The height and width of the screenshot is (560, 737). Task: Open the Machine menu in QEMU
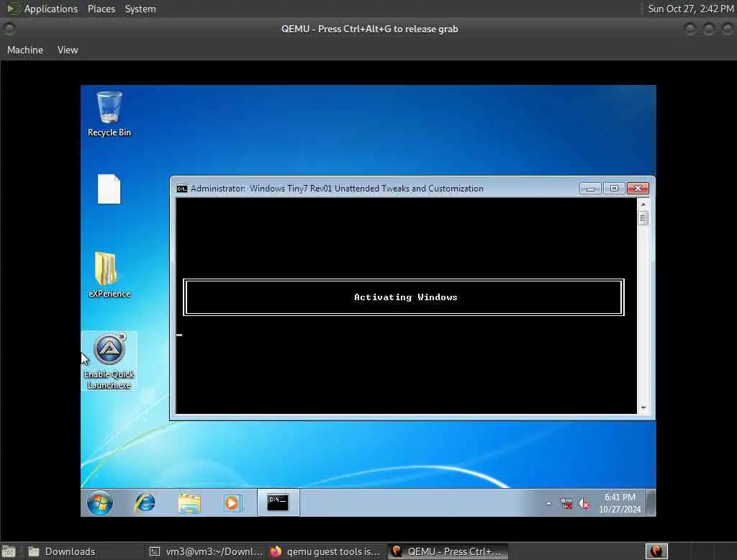pyautogui.click(x=25, y=50)
